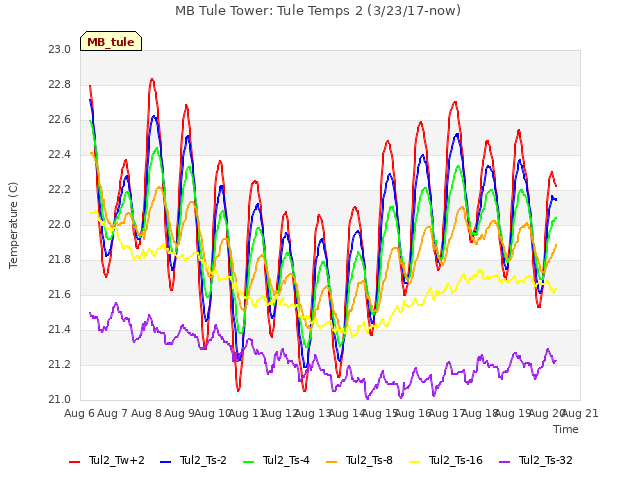Click the yellow Tul2_Ts-16 legend swatch

[x=415, y=462]
